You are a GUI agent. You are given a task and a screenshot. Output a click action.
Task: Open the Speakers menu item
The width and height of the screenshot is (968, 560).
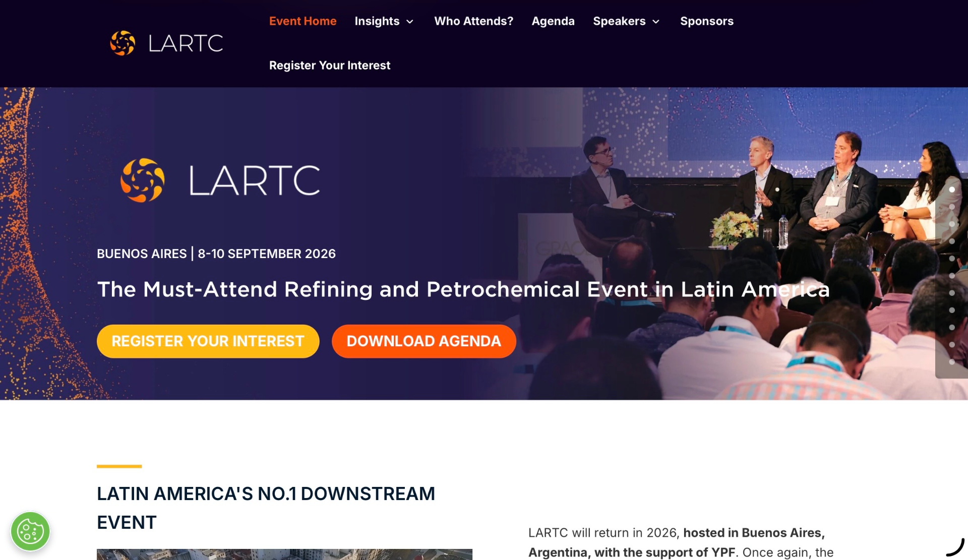(619, 21)
